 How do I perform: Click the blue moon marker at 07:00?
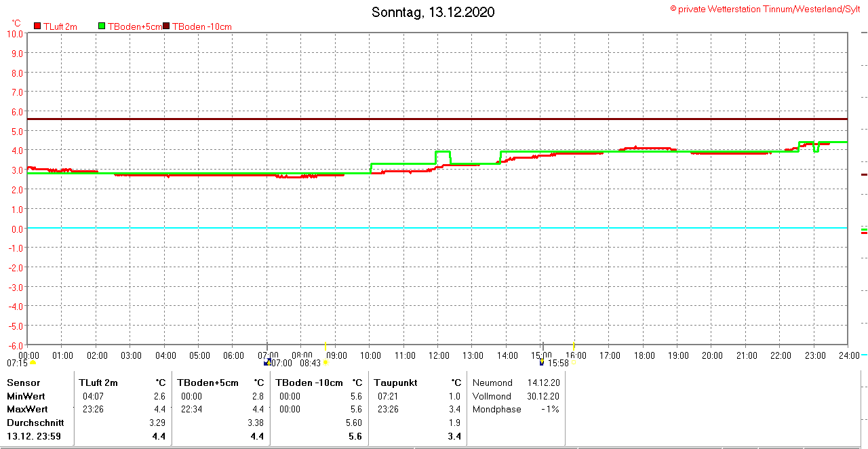tap(267, 363)
